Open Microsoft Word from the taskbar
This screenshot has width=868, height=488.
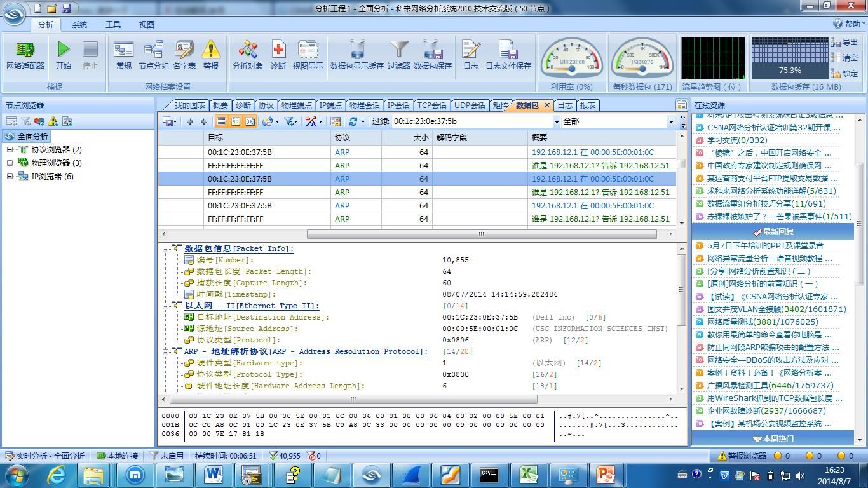coord(214,475)
